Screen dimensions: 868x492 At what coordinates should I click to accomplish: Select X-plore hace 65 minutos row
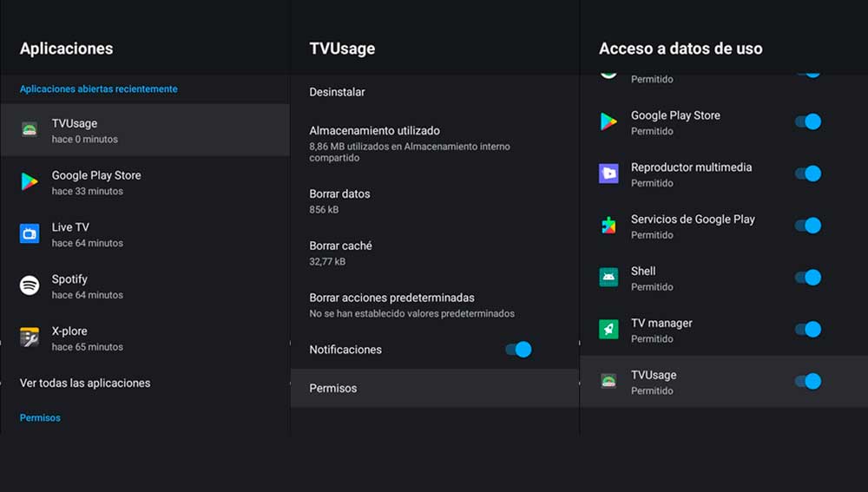(145, 338)
